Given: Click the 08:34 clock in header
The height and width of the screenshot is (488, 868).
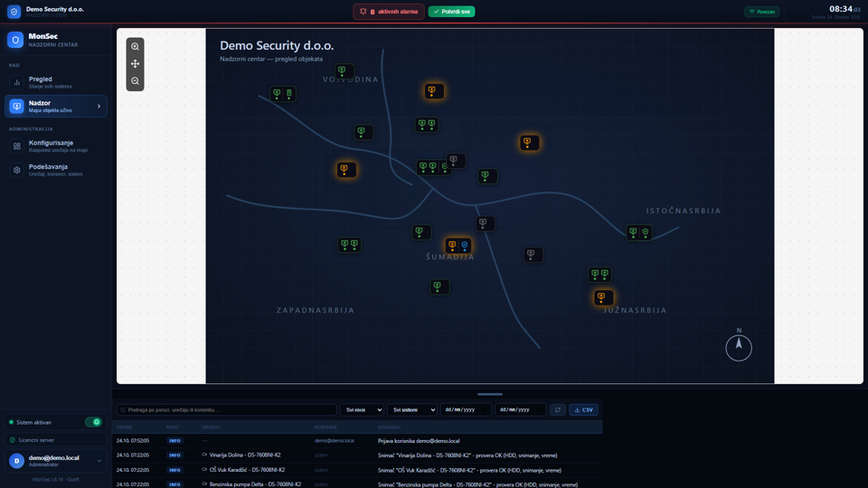Looking at the screenshot, I should (x=844, y=9).
